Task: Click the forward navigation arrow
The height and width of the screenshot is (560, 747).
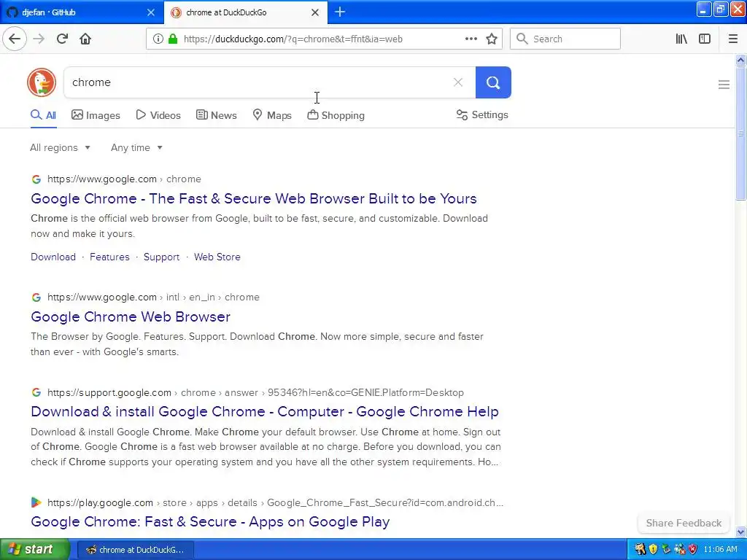Action: [x=39, y=39]
